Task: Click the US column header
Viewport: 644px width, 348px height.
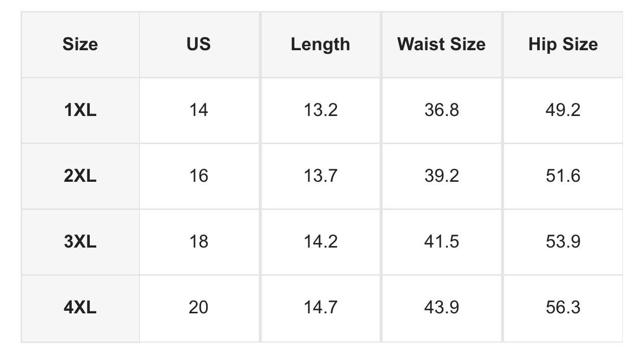Action: click(199, 44)
